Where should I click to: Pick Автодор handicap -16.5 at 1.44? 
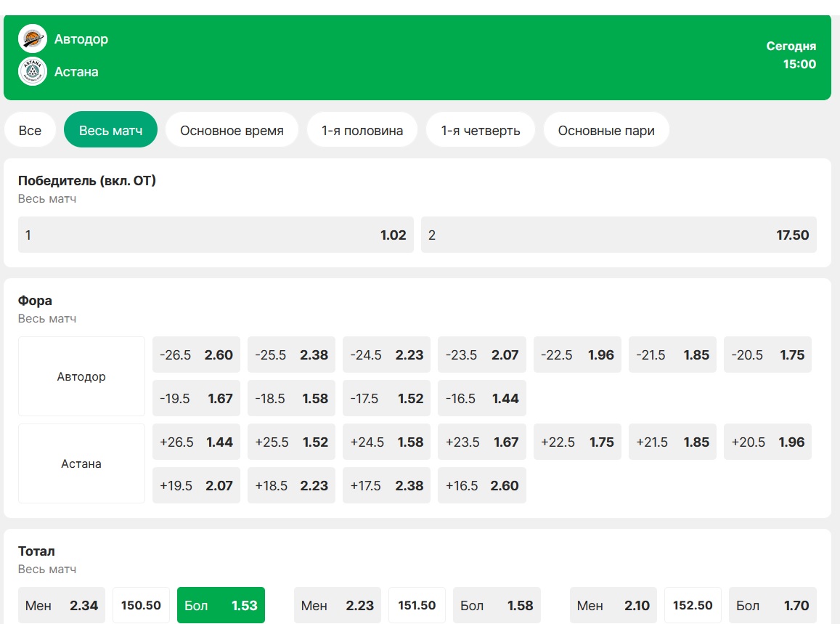(x=482, y=398)
